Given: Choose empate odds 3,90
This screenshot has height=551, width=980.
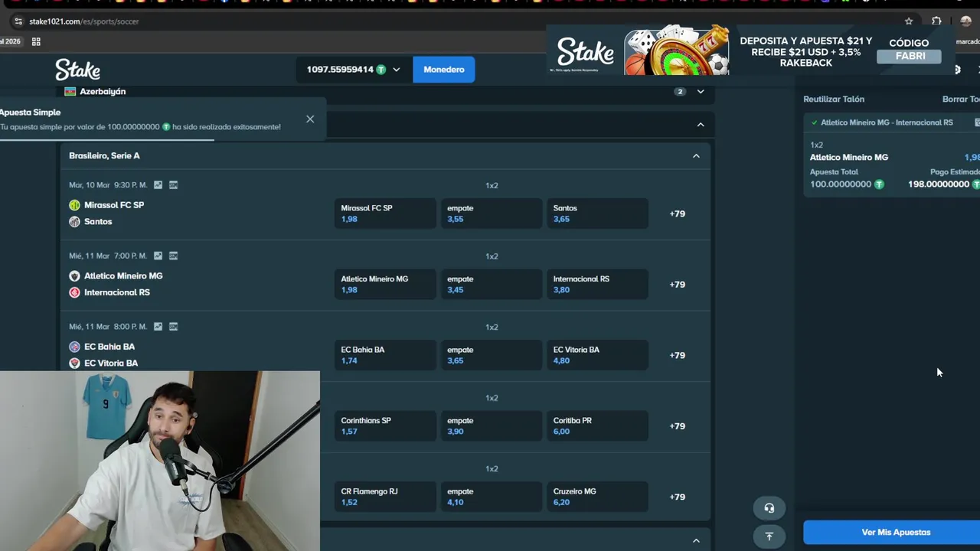Looking at the screenshot, I should 491,426.
